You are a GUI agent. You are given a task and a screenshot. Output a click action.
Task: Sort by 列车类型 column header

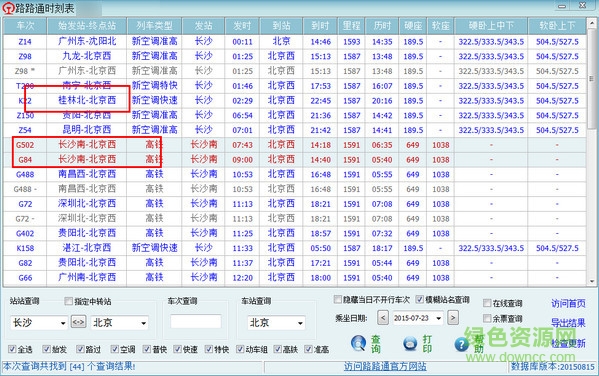(x=154, y=26)
